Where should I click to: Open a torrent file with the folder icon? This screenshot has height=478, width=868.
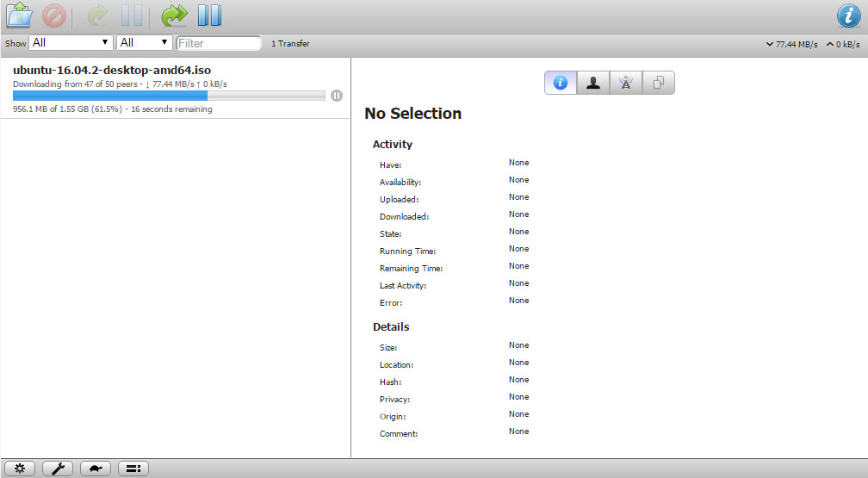[x=19, y=15]
